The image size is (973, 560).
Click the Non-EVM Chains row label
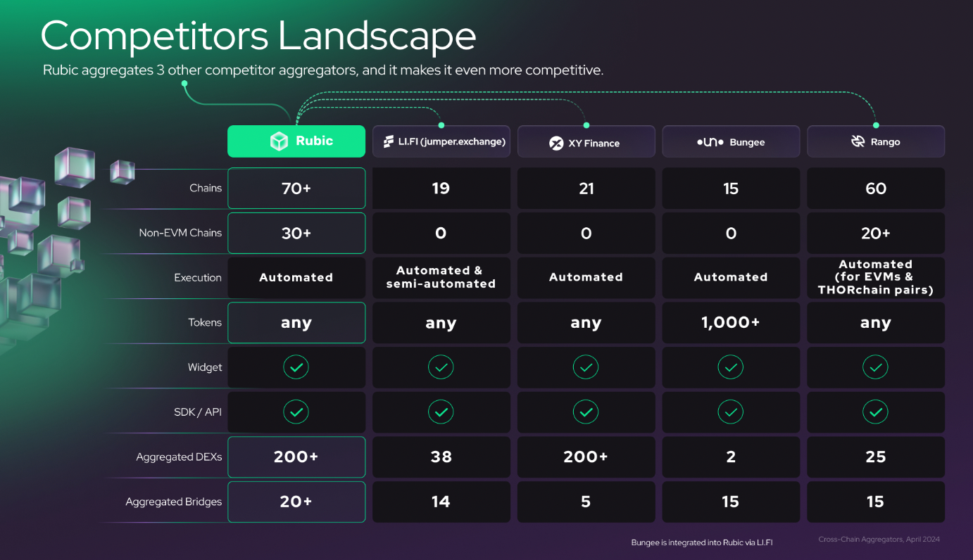point(180,233)
